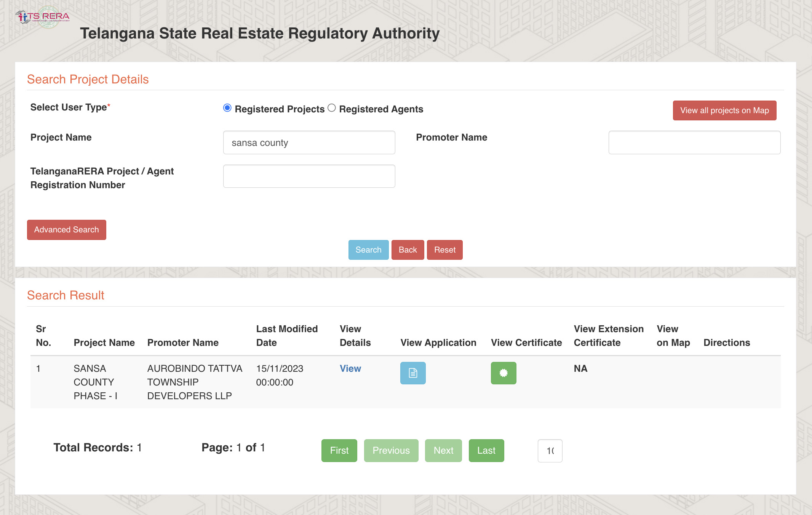Click into the Promoter Name field
Viewport: 812px width, 515px height.
694,142
